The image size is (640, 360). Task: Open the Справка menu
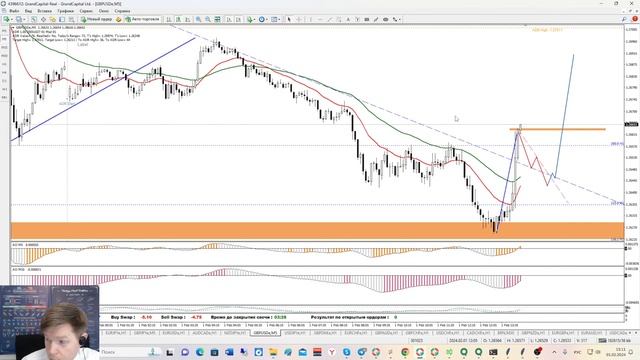[x=122, y=11]
